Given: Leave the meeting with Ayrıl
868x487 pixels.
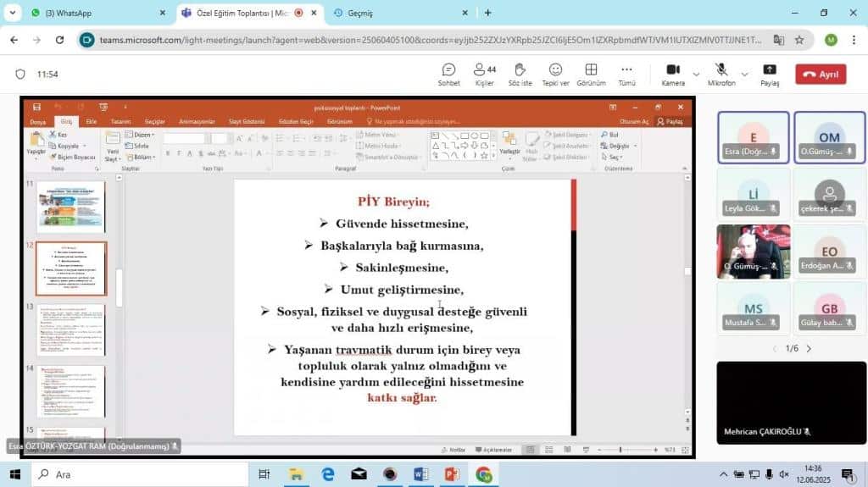Looking at the screenshot, I should pos(821,75).
